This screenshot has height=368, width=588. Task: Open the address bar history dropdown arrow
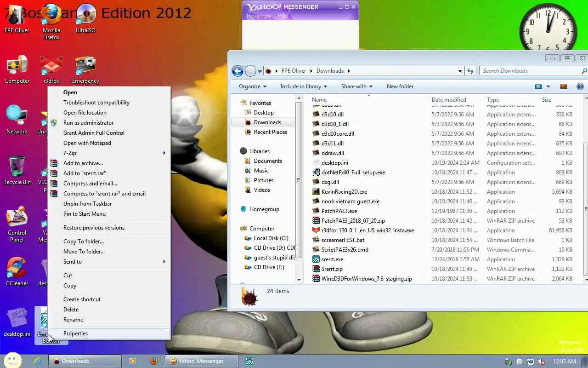tap(460, 71)
